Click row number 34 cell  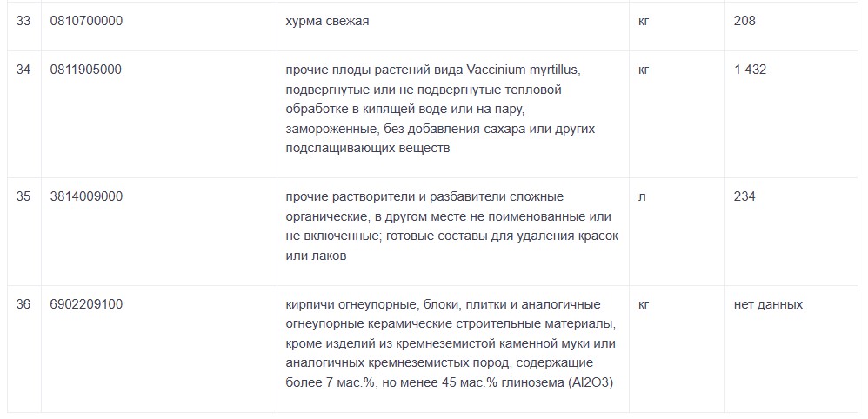tap(23, 70)
